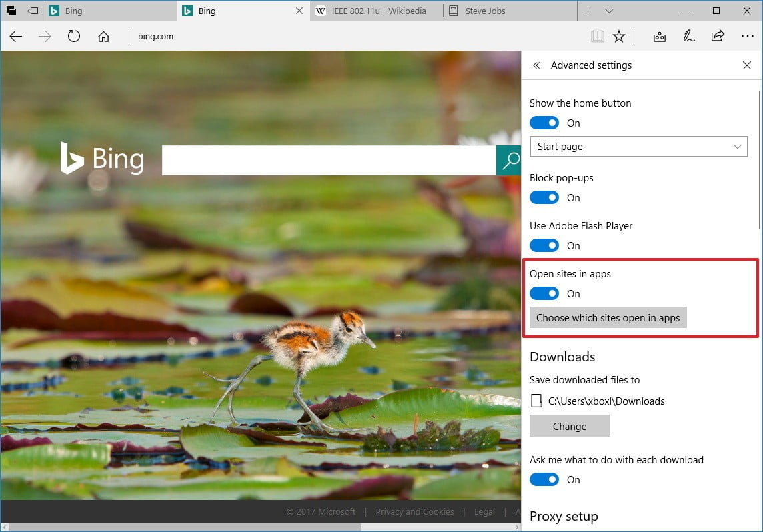Image resolution: width=763 pixels, height=532 pixels.
Task: Click Choose which sites open in apps
Action: click(x=608, y=318)
